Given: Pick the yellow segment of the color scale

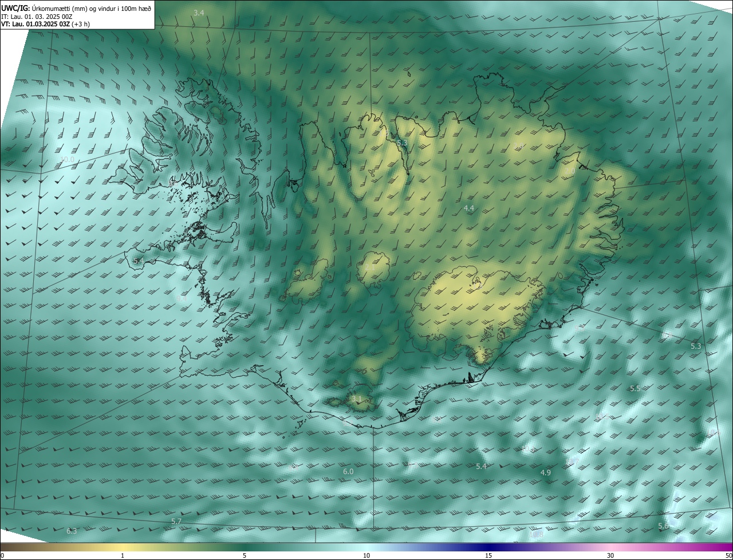Looking at the screenshot, I should (x=123, y=547).
